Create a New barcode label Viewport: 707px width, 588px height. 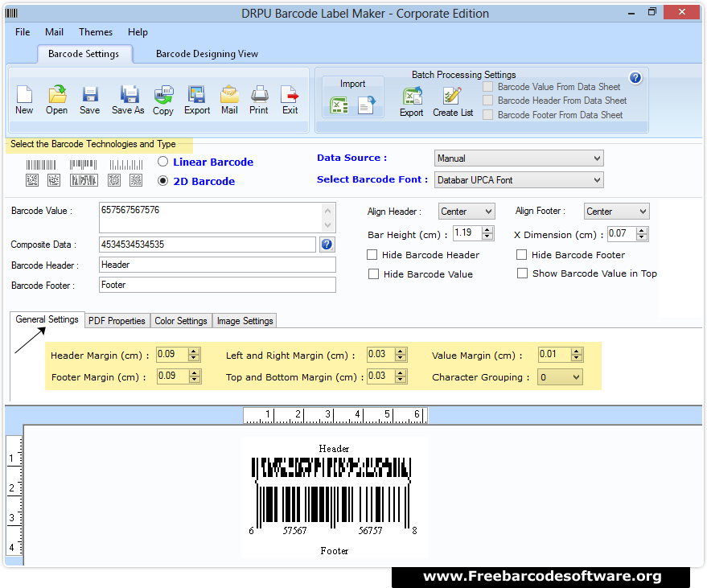click(x=24, y=100)
